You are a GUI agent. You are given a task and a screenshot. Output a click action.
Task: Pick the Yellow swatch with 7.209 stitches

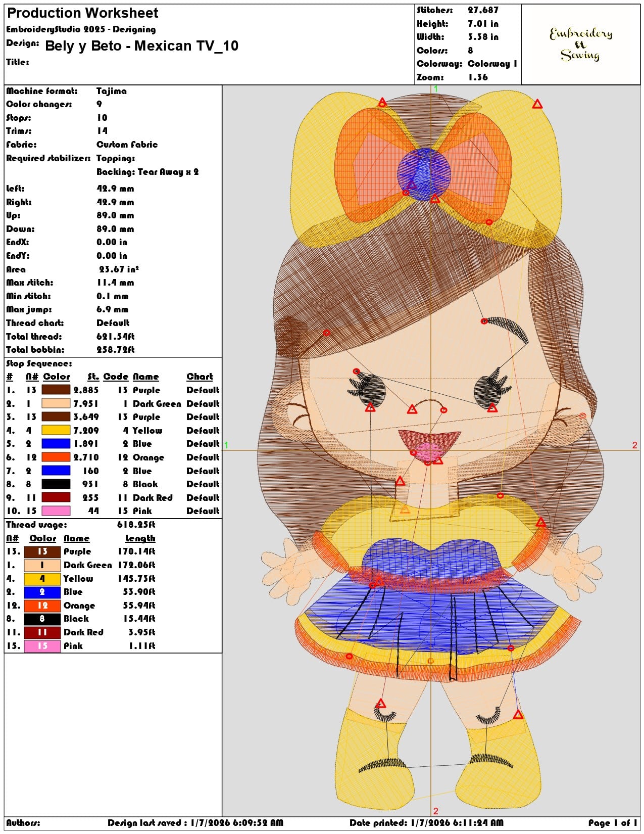tap(56, 430)
